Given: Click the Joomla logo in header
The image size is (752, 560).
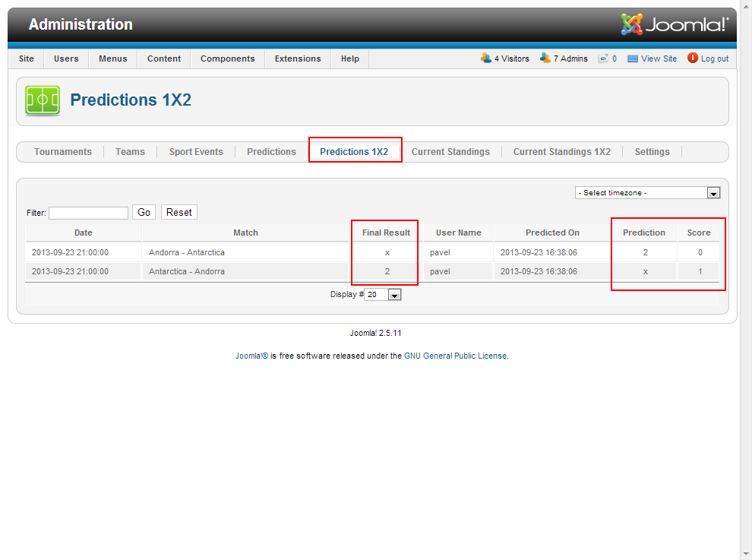Looking at the screenshot, I should click(675, 24).
